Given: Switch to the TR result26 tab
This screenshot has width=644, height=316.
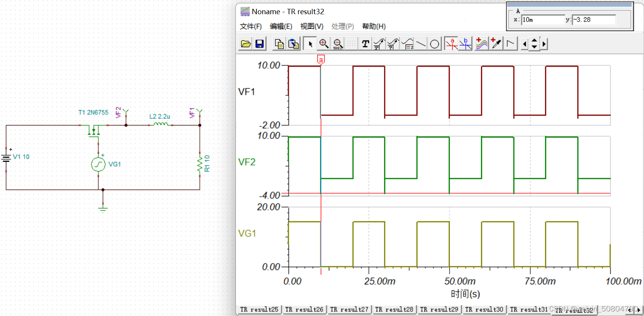Looking at the screenshot, I should tap(304, 309).
